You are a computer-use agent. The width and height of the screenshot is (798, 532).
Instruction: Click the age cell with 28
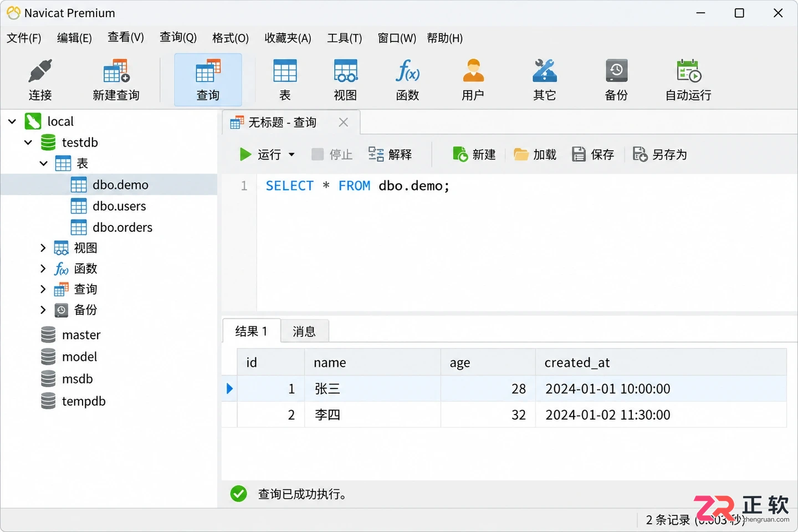click(x=488, y=388)
